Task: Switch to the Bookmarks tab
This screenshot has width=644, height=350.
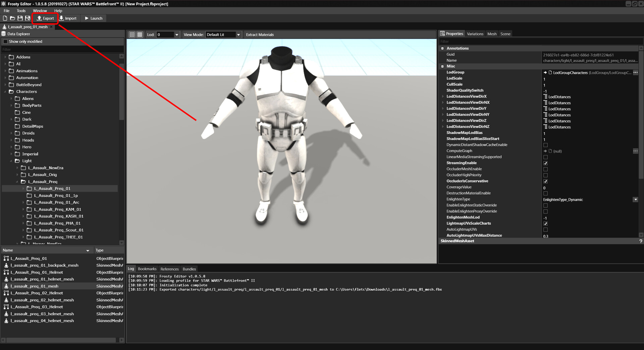Action: pyautogui.click(x=147, y=269)
